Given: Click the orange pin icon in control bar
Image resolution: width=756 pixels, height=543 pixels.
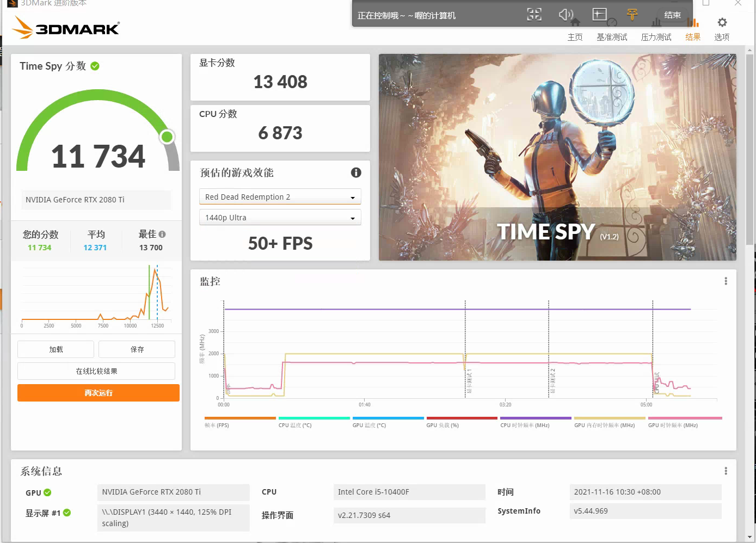Looking at the screenshot, I should pos(632,15).
